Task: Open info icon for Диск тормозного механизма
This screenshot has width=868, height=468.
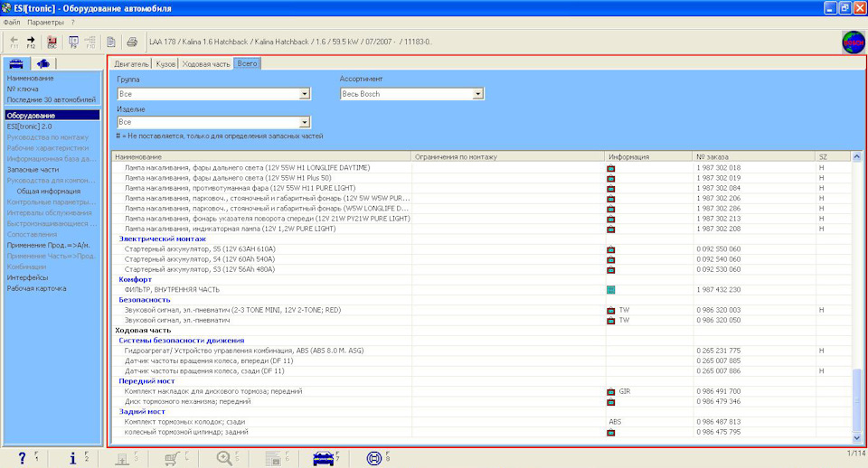Action: coord(610,402)
